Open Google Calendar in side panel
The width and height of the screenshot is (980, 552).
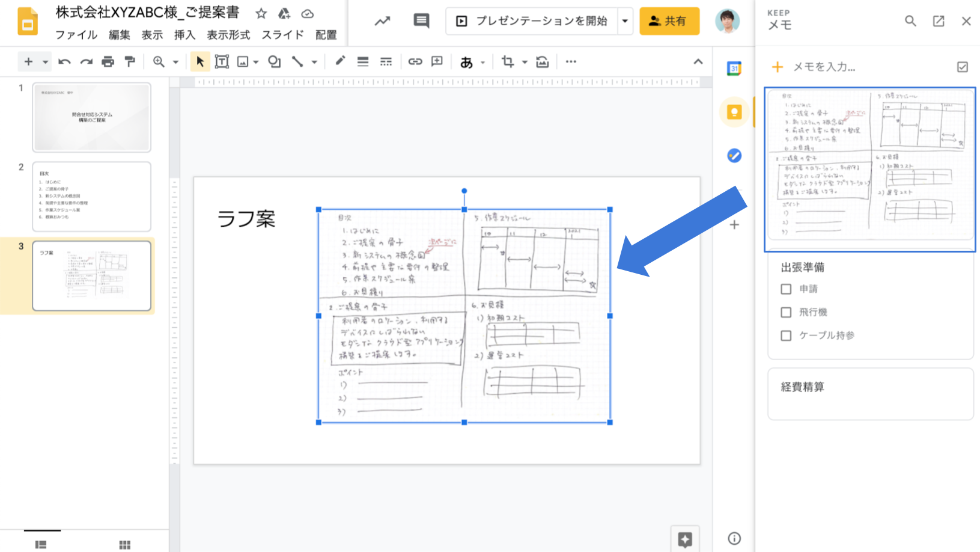tap(734, 69)
